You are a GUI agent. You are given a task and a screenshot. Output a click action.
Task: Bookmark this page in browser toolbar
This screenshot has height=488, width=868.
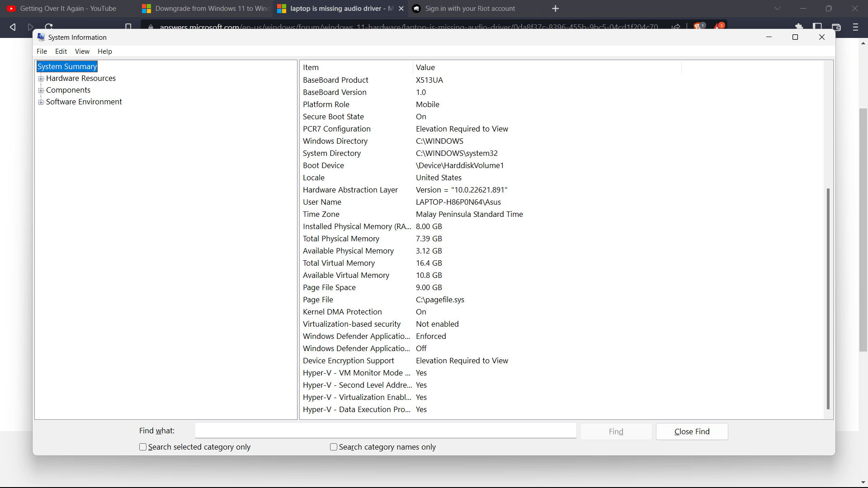(x=128, y=27)
